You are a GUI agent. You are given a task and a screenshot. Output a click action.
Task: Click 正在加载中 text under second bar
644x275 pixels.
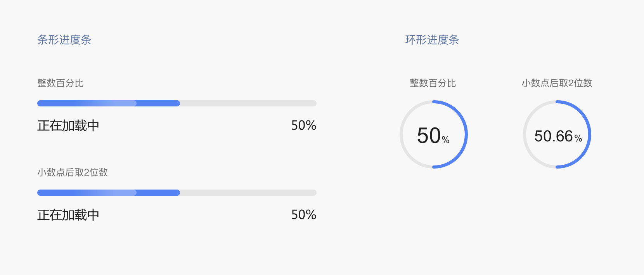[x=68, y=215]
